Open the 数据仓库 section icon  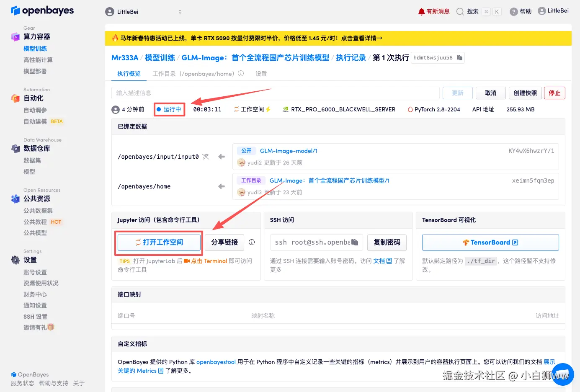pyautogui.click(x=15, y=149)
